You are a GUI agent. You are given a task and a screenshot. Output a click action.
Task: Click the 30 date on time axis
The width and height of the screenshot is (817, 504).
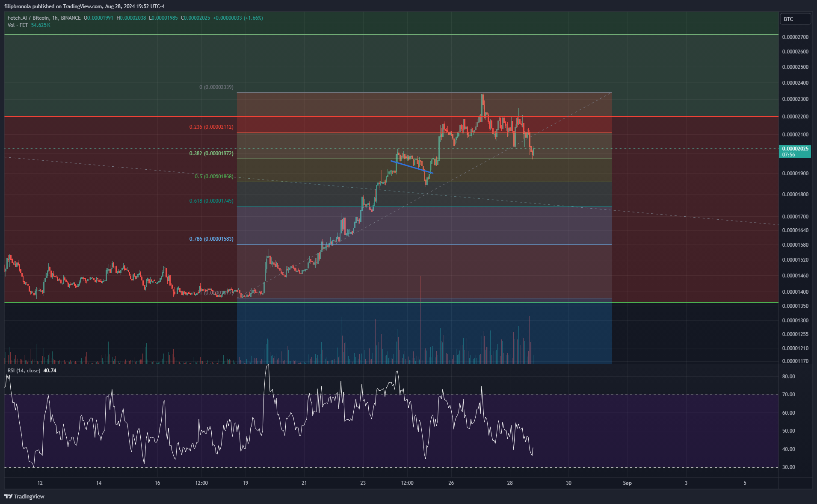coord(568,483)
